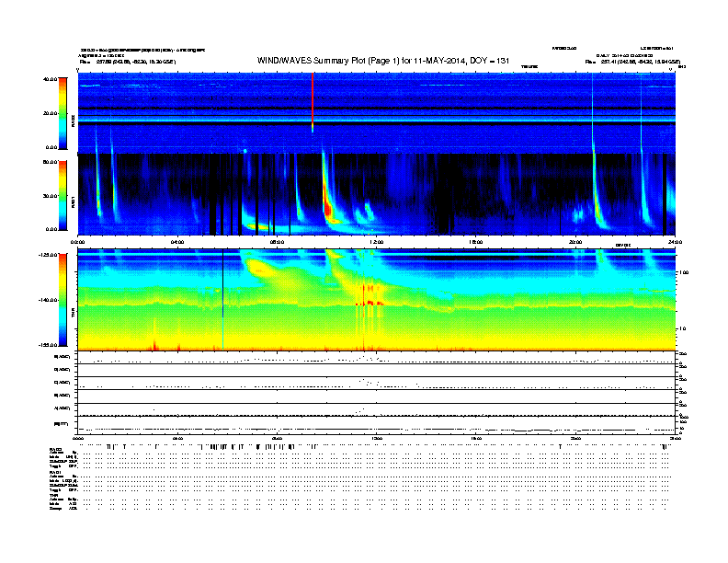Screen dimensions: 728x563
Task: Click the -140.00 label on TNR scale
Action: coord(49,300)
